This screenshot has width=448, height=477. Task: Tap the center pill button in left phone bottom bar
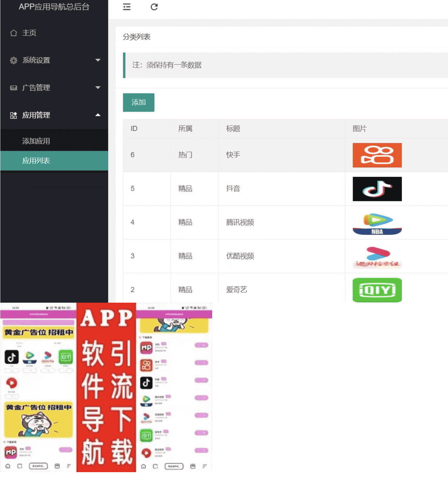coord(38,466)
